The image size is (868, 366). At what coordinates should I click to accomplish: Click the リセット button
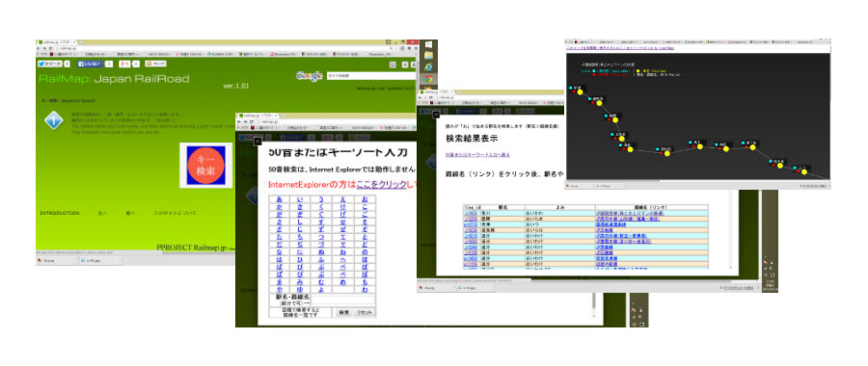365,312
